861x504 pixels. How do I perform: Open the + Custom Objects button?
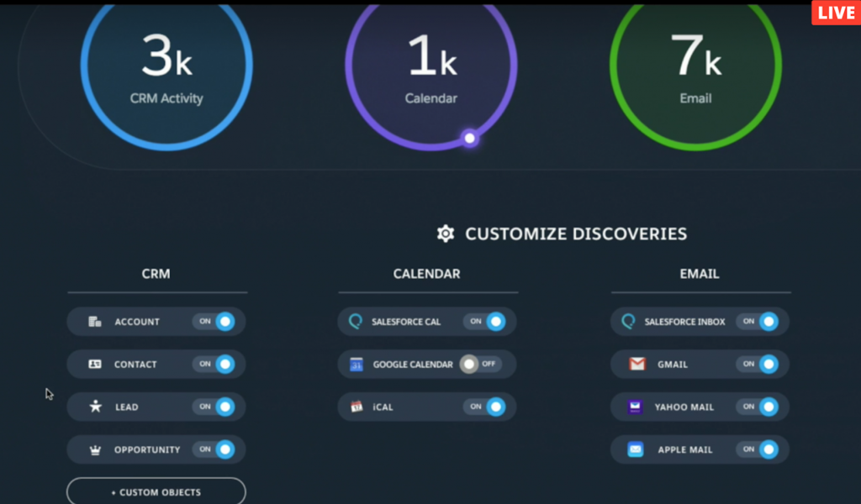(156, 491)
